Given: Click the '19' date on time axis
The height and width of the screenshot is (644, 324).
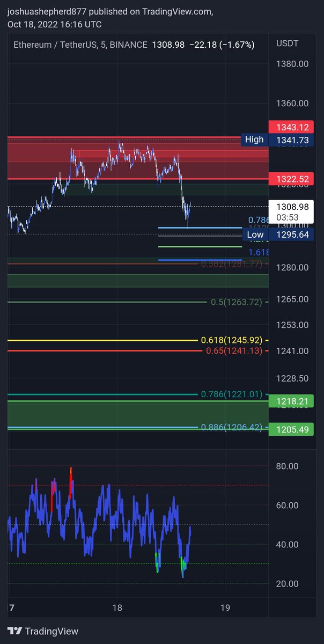Looking at the screenshot, I should coord(225,608).
